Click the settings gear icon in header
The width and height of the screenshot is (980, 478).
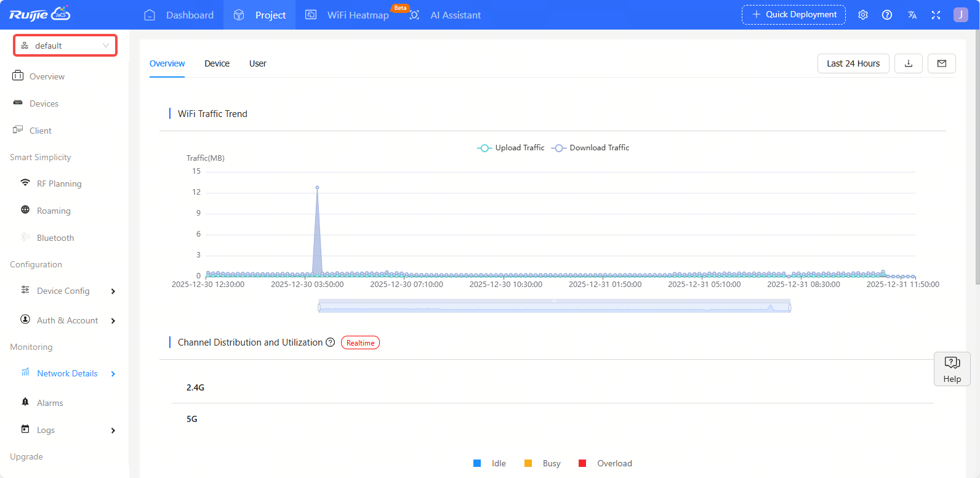863,15
